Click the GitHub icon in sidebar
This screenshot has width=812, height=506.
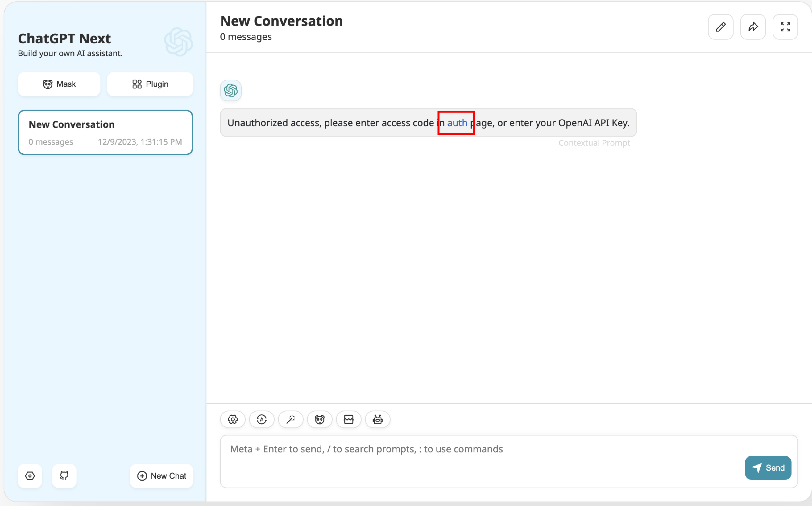click(x=64, y=476)
